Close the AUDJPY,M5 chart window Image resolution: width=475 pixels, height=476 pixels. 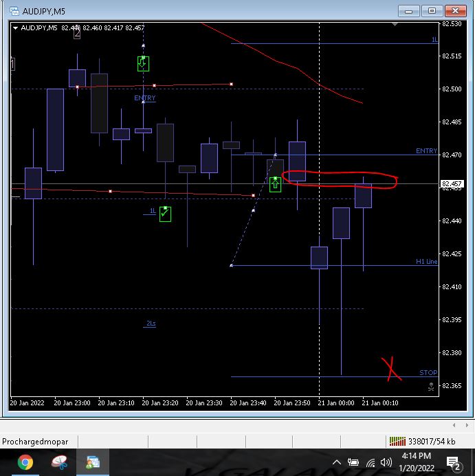pos(455,11)
